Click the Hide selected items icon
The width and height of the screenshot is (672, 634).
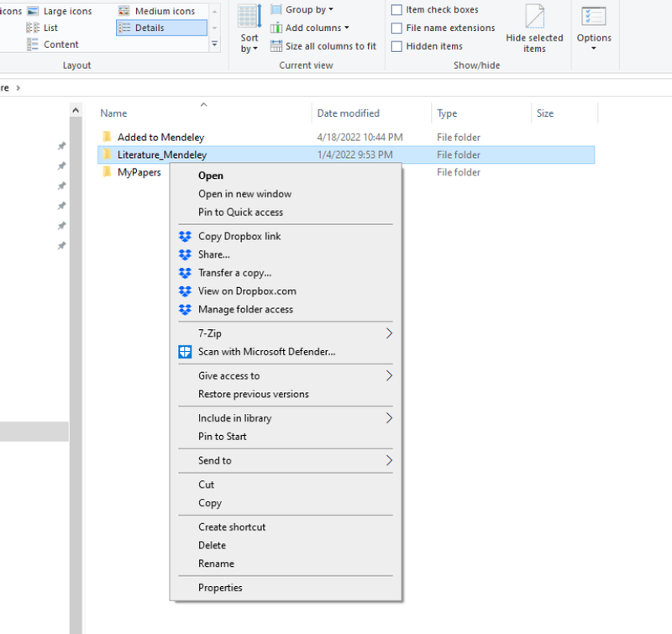pos(534,17)
